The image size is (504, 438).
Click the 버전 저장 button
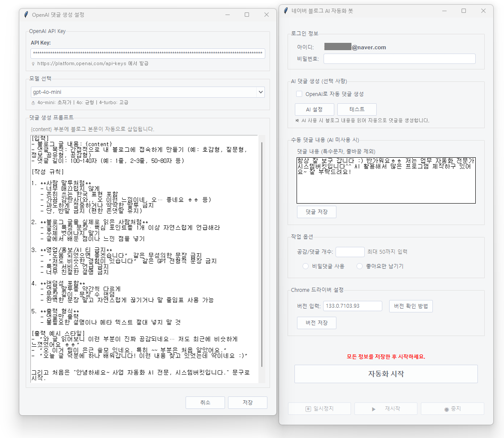pos(317,323)
